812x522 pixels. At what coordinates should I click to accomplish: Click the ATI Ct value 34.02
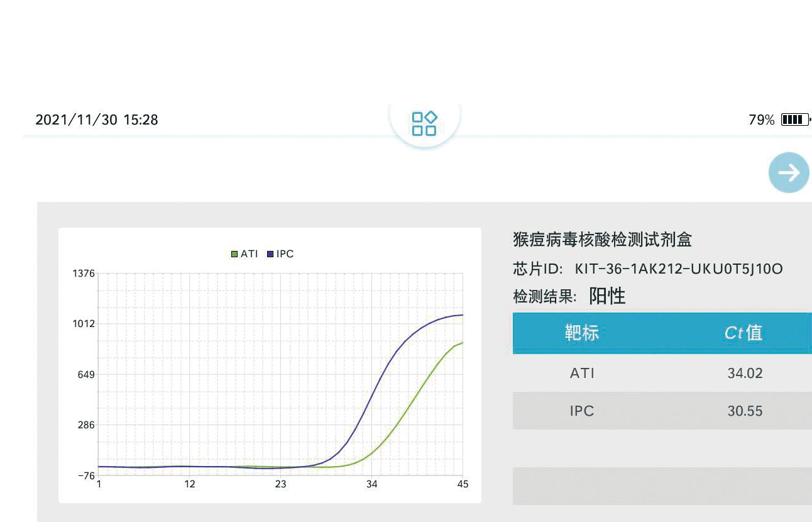745,373
